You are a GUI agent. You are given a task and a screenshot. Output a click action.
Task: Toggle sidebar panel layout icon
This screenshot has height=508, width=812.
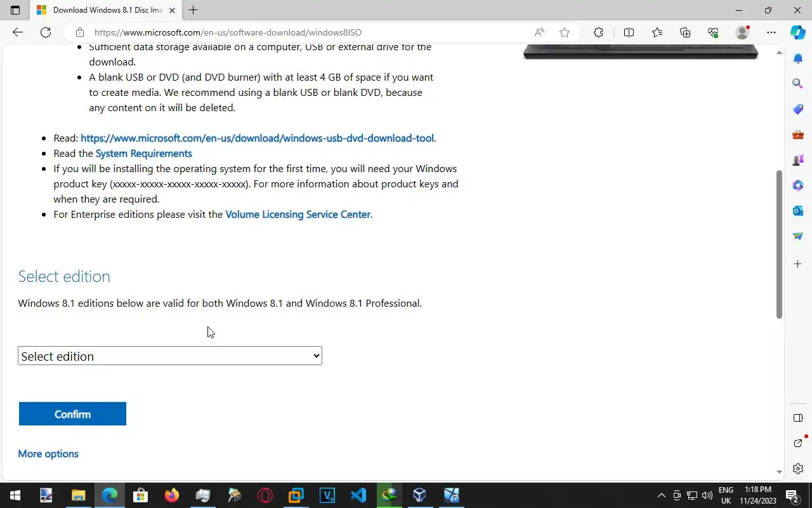[x=798, y=418]
